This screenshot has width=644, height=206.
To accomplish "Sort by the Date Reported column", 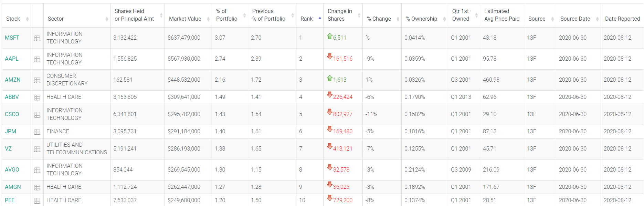I will pyautogui.click(x=622, y=16).
